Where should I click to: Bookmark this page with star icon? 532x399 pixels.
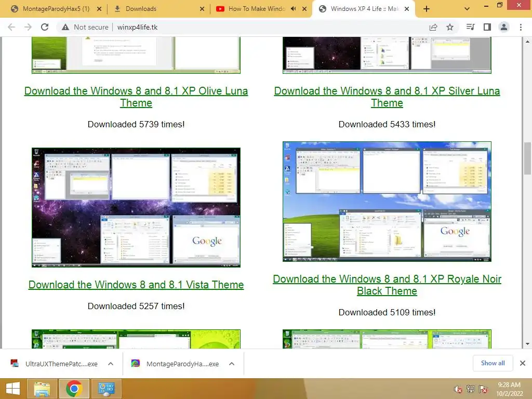pyautogui.click(x=450, y=27)
